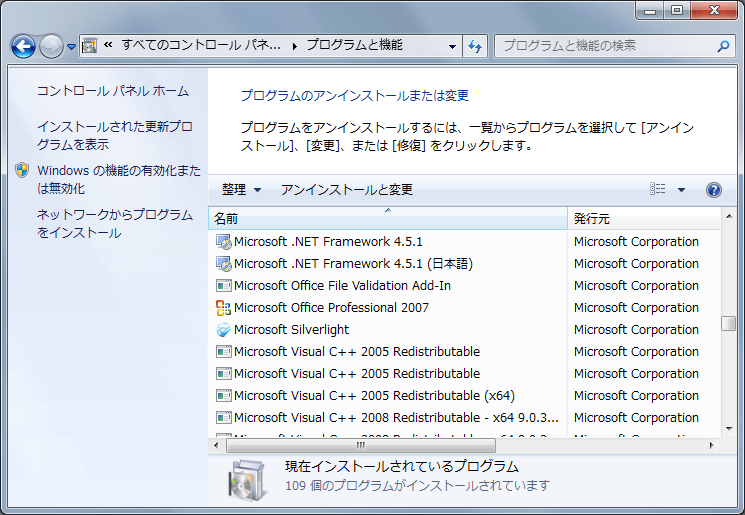Click the プログラムと機能 breadcrumb
This screenshot has height=515, width=745.
tap(354, 45)
